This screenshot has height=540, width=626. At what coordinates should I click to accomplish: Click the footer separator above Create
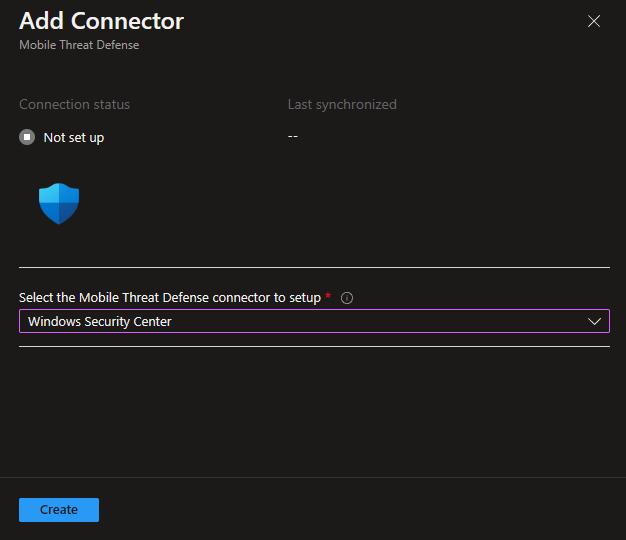coord(313,477)
